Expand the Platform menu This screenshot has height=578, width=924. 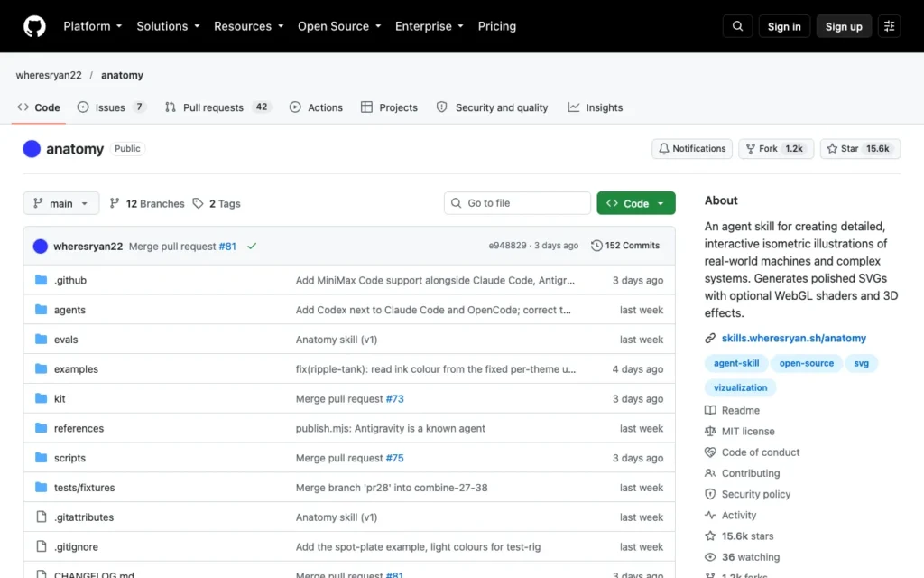point(93,26)
